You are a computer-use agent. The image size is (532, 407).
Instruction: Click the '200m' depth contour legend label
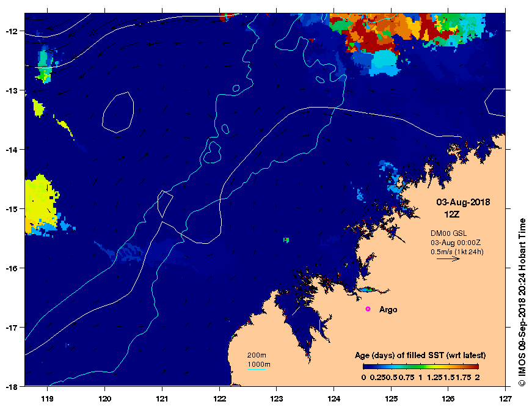coord(257,356)
